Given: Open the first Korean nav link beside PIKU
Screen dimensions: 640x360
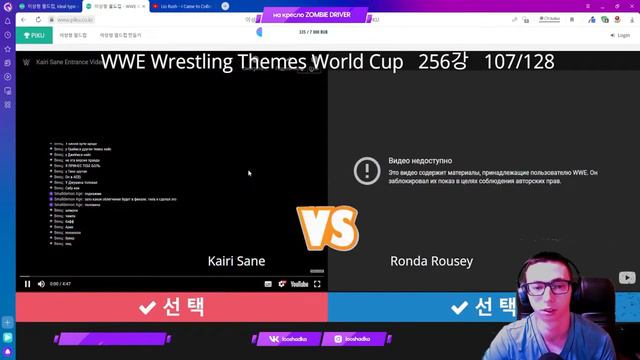Looking at the screenshot, I should (73, 36).
